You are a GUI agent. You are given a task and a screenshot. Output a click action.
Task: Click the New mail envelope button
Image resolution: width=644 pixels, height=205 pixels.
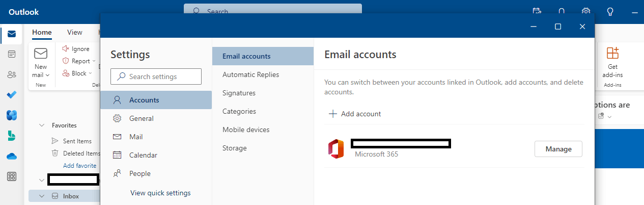pos(40,54)
